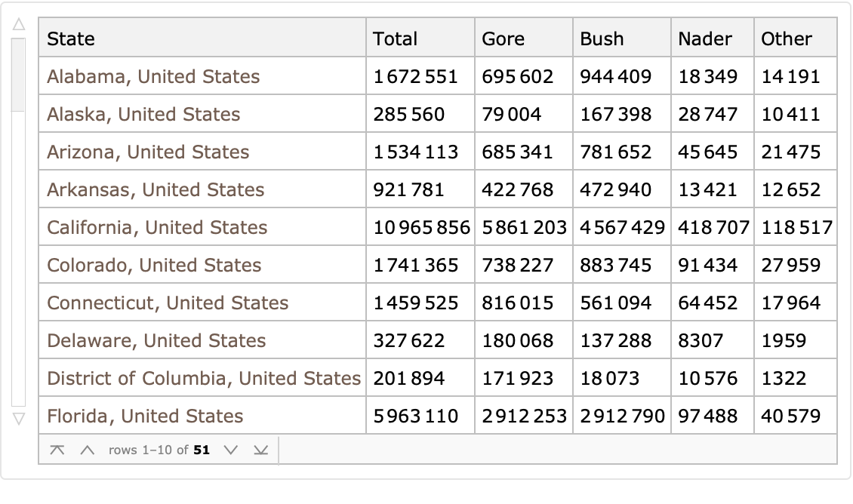Click the scroll-down triangle below the scrollbar
853x504 pixels.
pos(19,417)
